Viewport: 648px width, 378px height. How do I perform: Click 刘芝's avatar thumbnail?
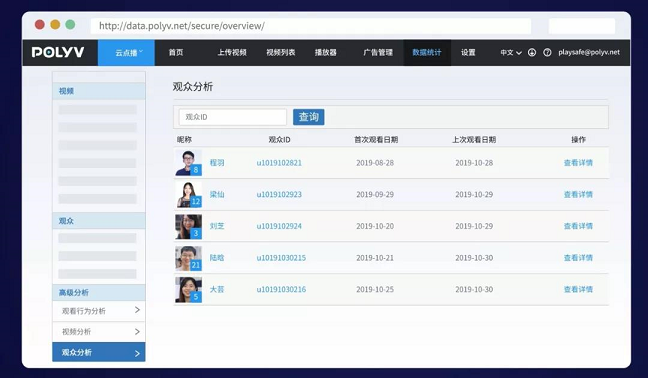pyautogui.click(x=188, y=226)
